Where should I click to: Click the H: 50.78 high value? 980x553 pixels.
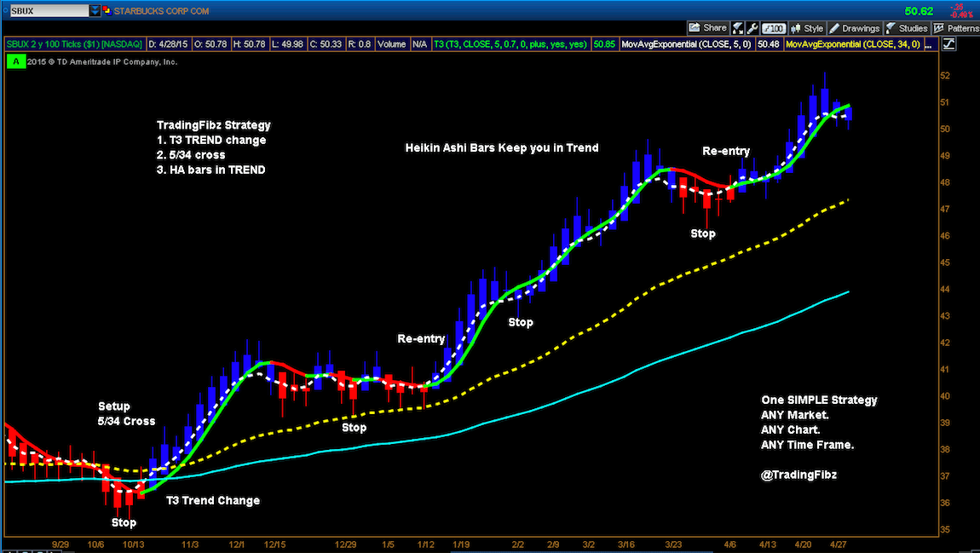pos(250,44)
